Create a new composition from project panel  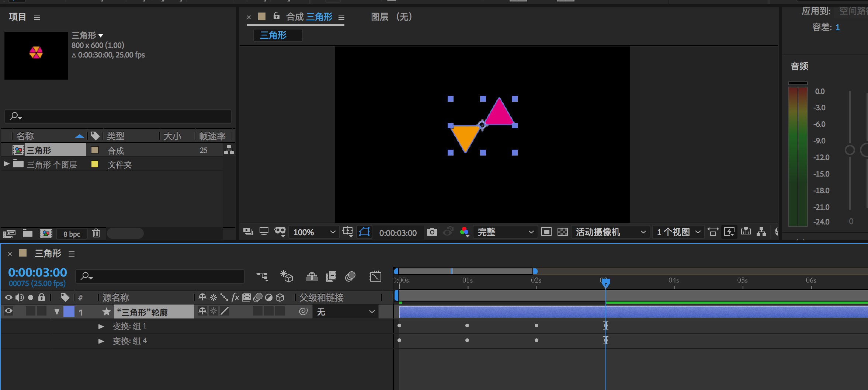[46, 233]
